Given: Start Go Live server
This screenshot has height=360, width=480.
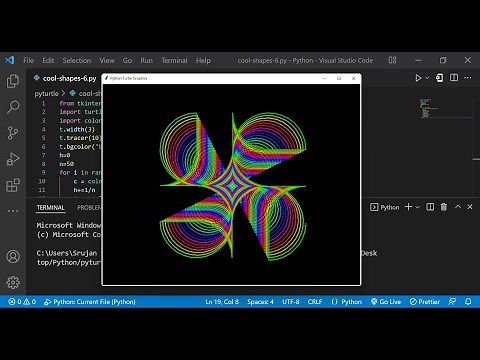Looking at the screenshot, I should (386, 302).
